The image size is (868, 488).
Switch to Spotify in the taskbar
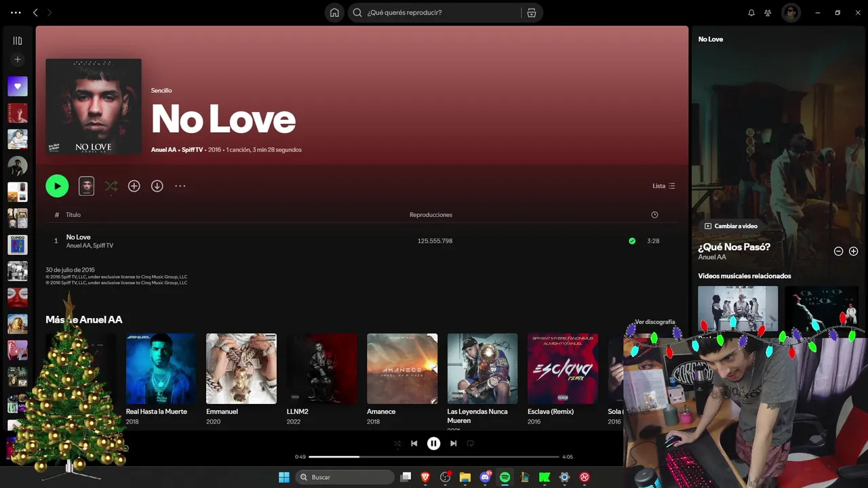[x=505, y=477]
